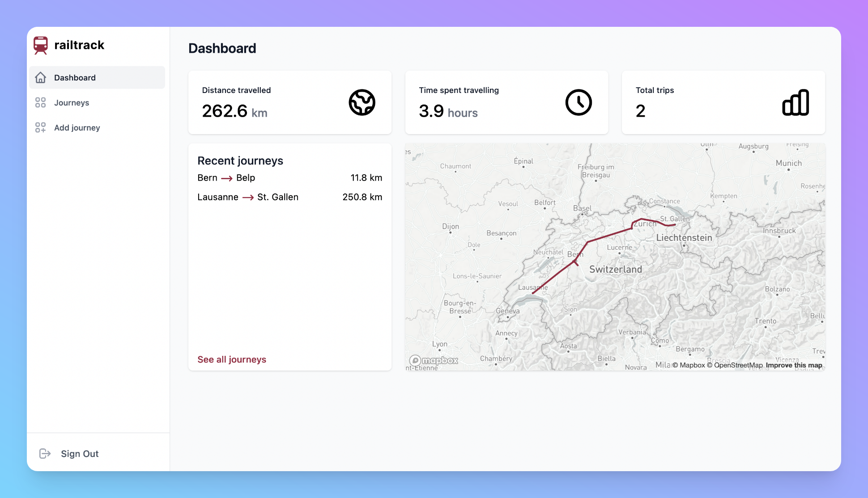This screenshot has height=498, width=868.
Task: Click the bar chart icon on Total trips
Action: 795,102
